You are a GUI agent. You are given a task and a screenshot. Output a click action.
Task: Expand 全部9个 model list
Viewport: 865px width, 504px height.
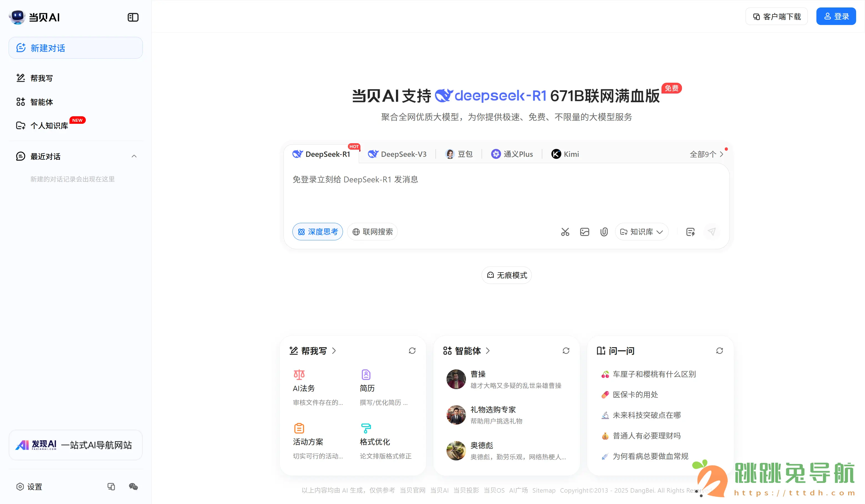[706, 154]
